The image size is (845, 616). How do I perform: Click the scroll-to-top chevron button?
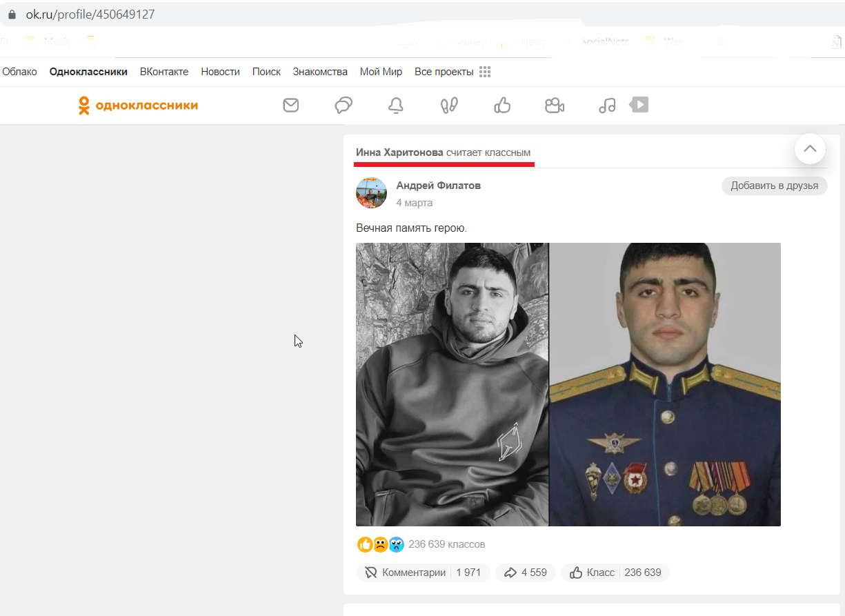[x=810, y=148]
